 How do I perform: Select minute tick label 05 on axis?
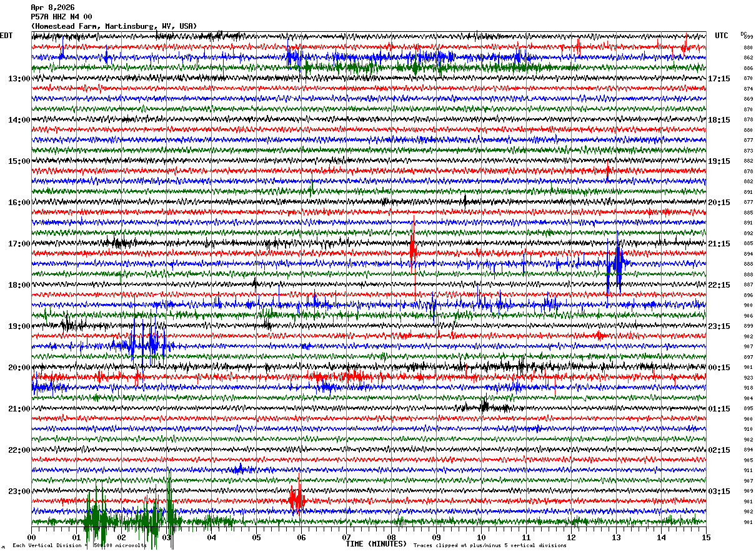(256, 537)
